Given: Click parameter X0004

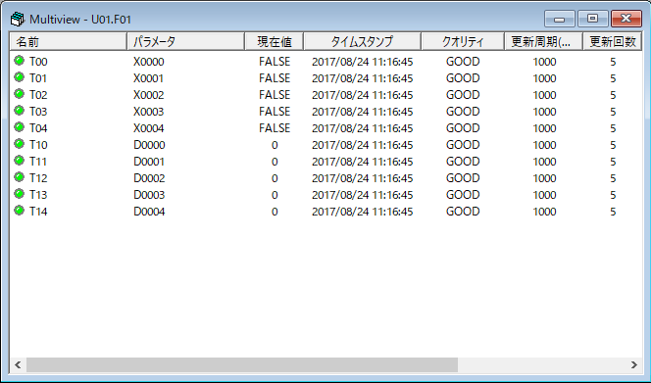Looking at the screenshot, I should [149, 128].
